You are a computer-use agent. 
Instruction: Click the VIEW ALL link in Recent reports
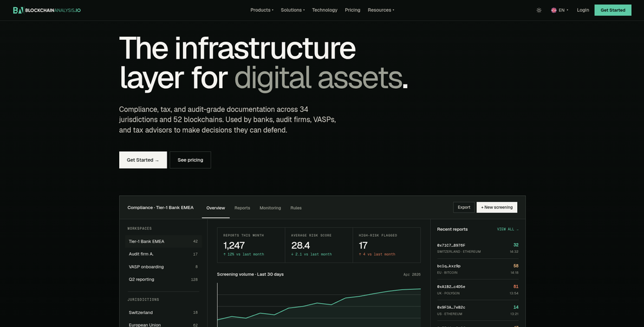pyautogui.click(x=507, y=229)
